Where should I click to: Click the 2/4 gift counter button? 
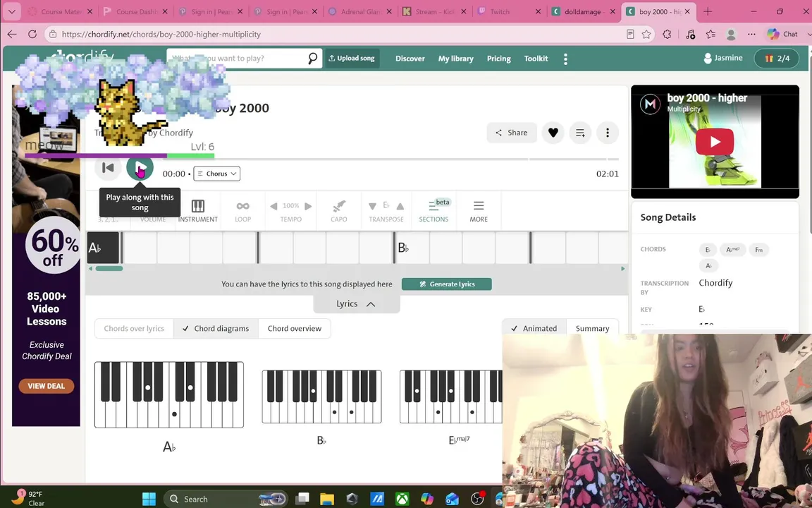[x=777, y=58]
